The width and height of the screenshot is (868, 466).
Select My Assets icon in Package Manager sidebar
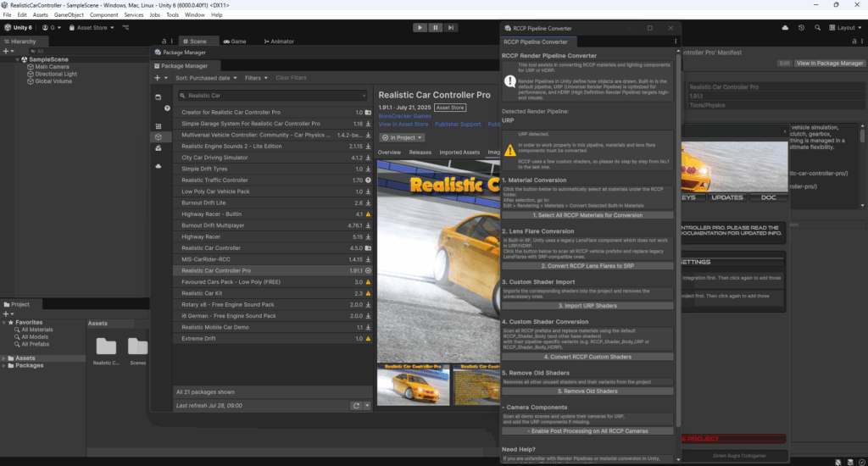[157, 136]
